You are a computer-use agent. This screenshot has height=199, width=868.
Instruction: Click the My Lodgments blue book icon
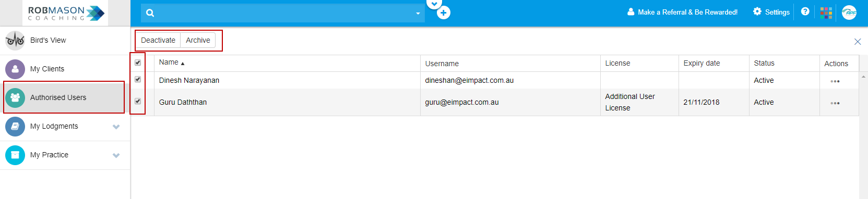point(15,127)
